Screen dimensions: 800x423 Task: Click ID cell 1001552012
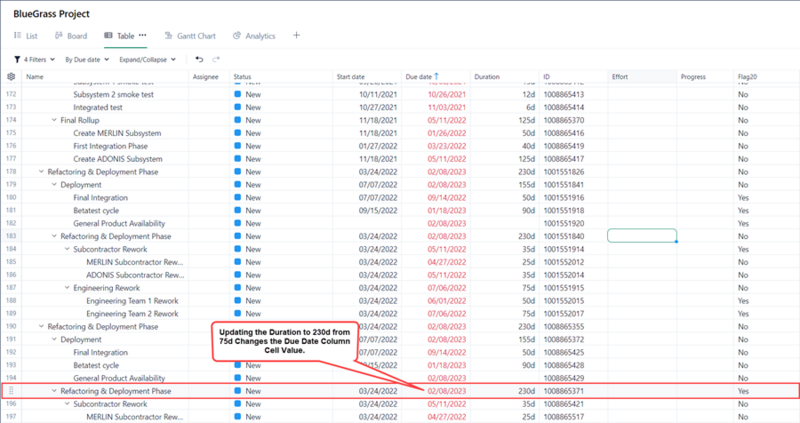point(564,262)
